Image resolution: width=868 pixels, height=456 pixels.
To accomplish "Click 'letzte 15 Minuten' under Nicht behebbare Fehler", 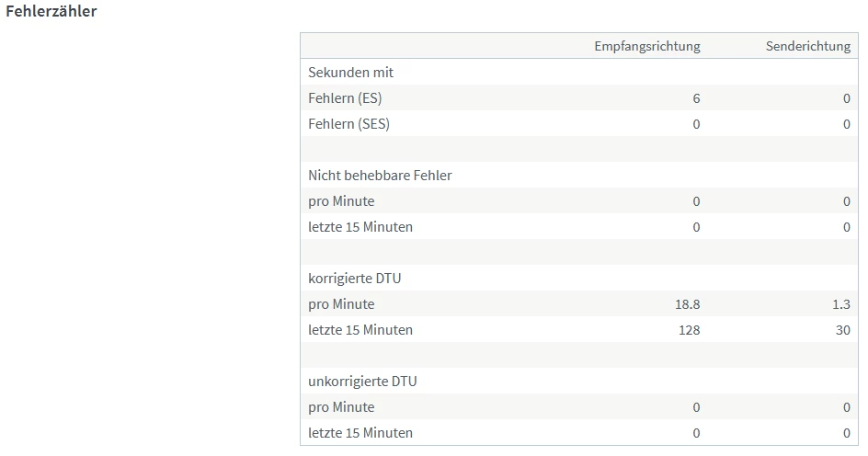I will [360, 227].
